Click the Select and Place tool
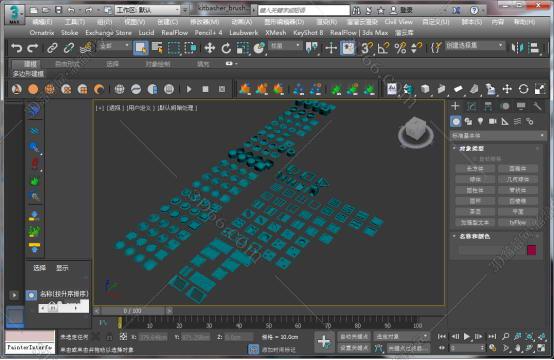Image resolution: width=554 pixels, height=360 pixels. click(x=259, y=48)
